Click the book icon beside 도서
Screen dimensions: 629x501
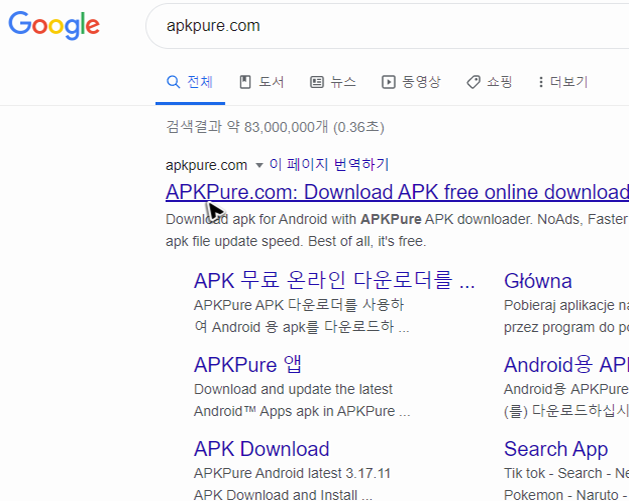(245, 82)
